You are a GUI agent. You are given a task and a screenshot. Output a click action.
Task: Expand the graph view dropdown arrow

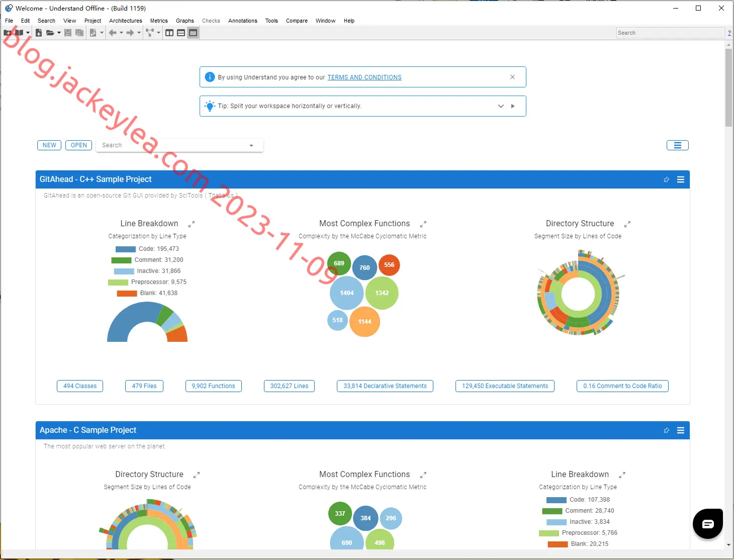[x=158, y=33]
